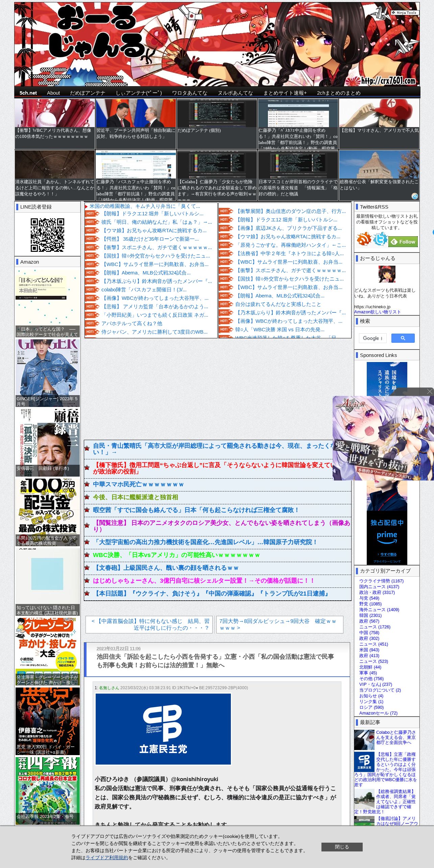The height and width of the screenshot is (868, 434).
Task: Click the 立憲民主党 logo image in article
Action: click(163, 729)
